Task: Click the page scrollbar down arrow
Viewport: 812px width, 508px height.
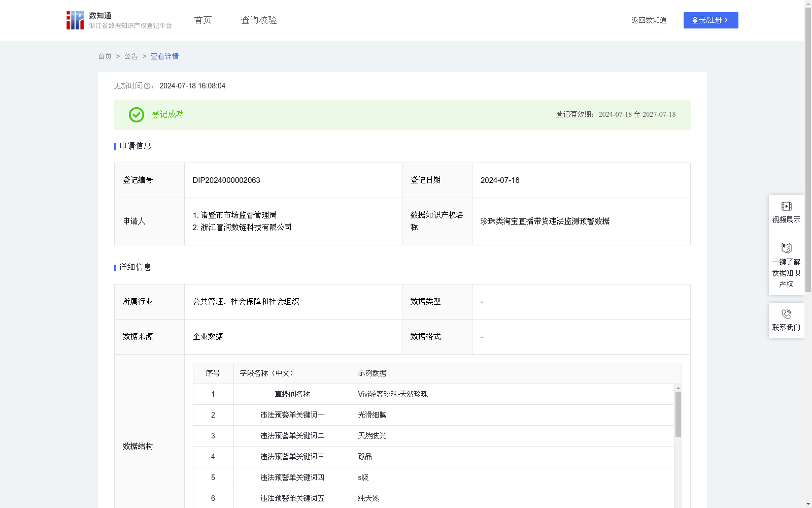Action: [808, 504]
